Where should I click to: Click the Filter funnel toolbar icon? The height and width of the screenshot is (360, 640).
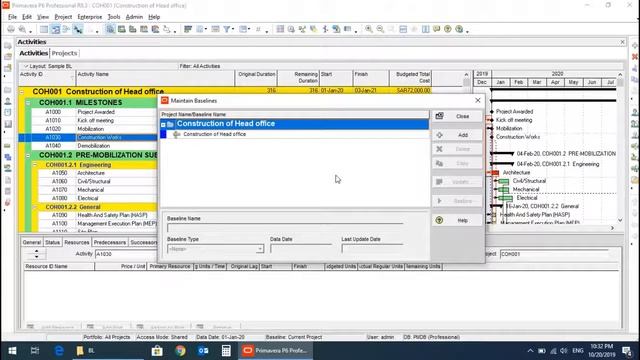(x=226, y=29)
